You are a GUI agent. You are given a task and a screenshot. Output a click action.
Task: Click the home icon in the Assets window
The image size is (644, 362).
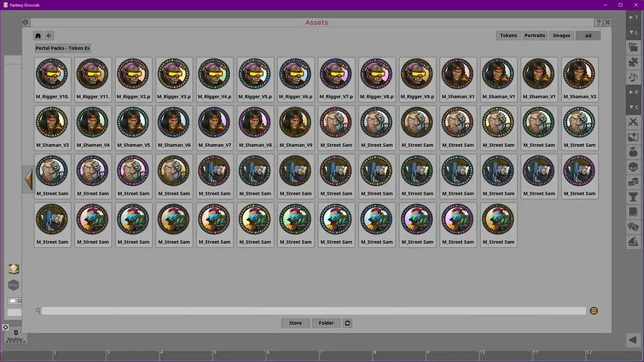(38, 35)
